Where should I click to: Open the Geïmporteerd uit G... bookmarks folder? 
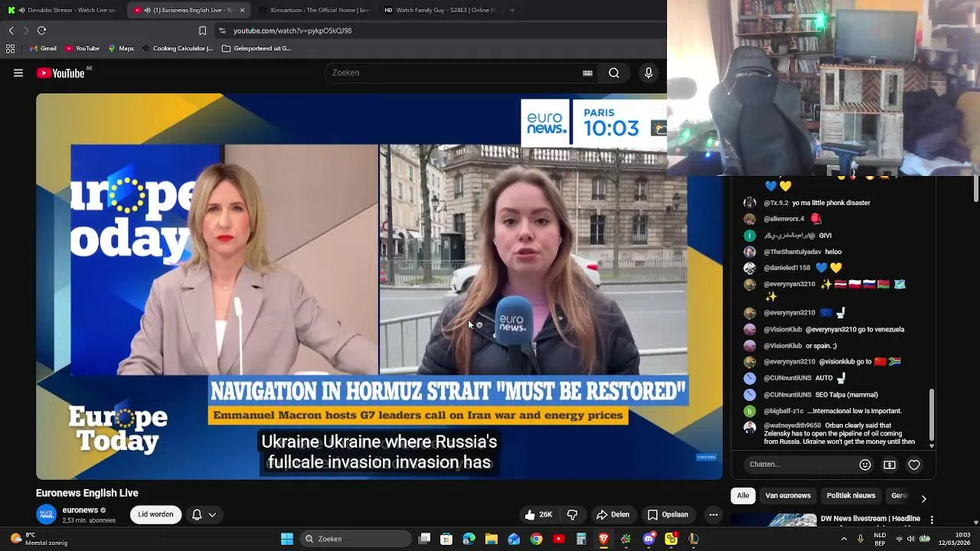pyautogui.click(x=256, y=48)
